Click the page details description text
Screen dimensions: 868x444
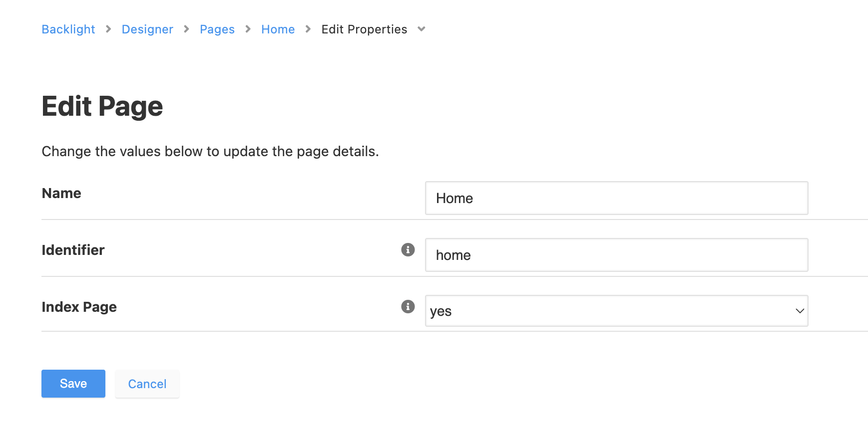tap(210, 151)
